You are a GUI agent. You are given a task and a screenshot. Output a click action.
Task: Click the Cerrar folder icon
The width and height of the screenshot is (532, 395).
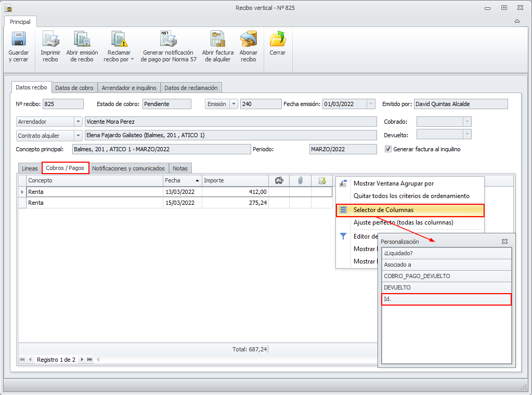278,39
